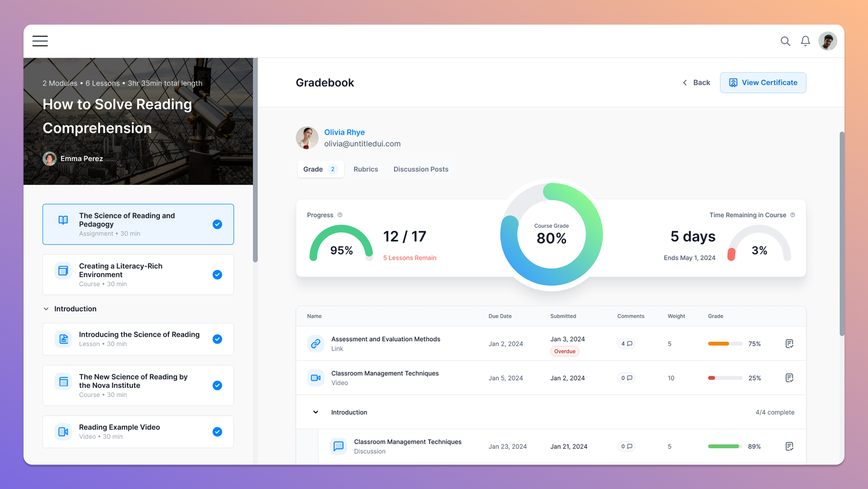Click the 5 Lessons Remain link
Image resolution: width=868 pixels, height=489 pixels.
tap(410, 258)
